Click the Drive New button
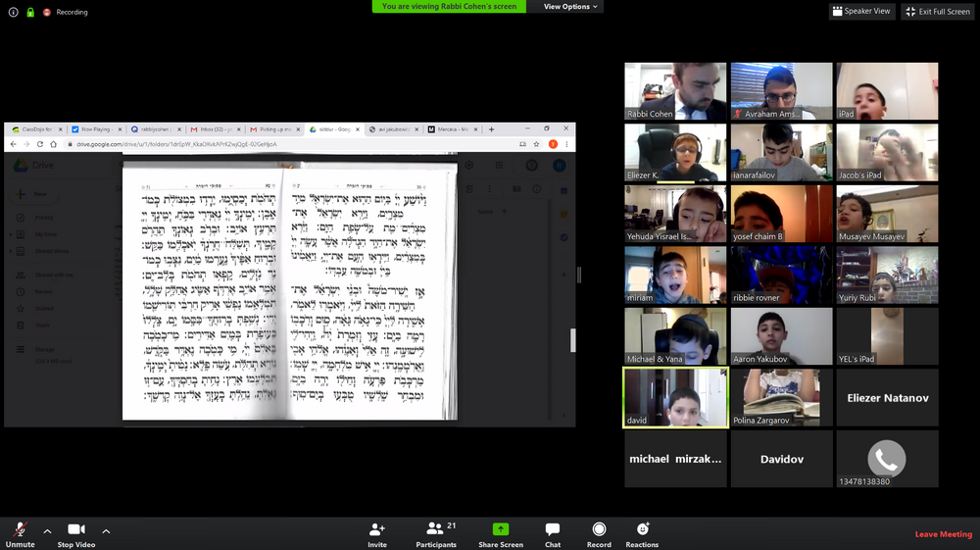 click(31, 194)
